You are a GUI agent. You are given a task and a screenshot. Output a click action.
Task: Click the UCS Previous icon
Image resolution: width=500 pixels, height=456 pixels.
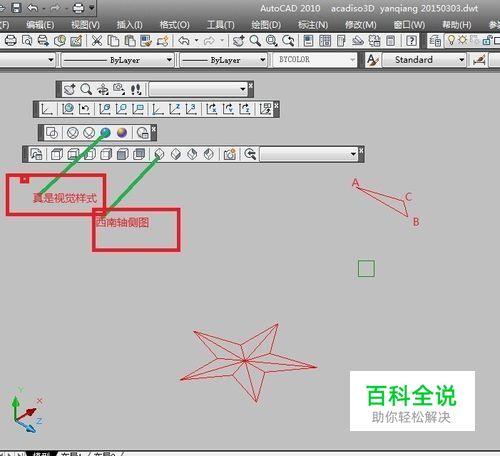coord(84,109)
